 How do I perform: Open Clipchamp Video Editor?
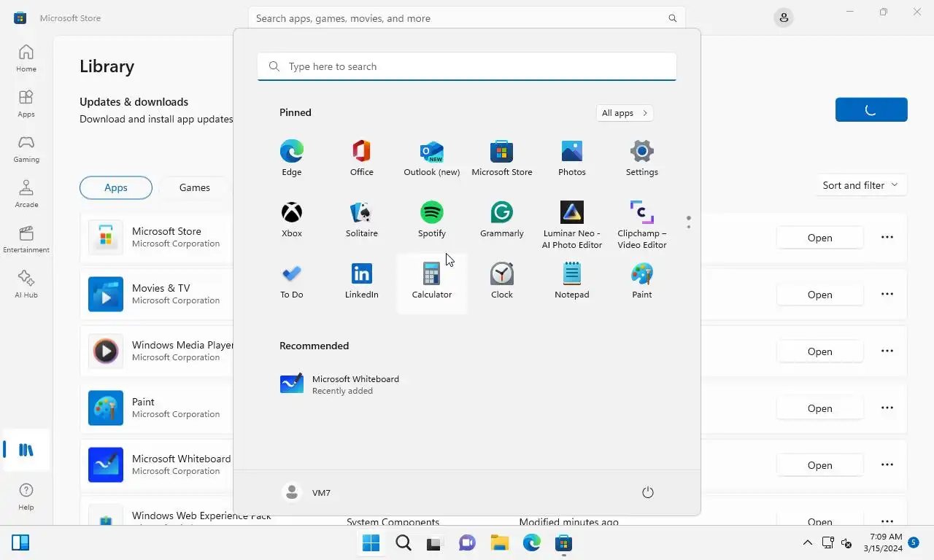[x=642, y=224]
